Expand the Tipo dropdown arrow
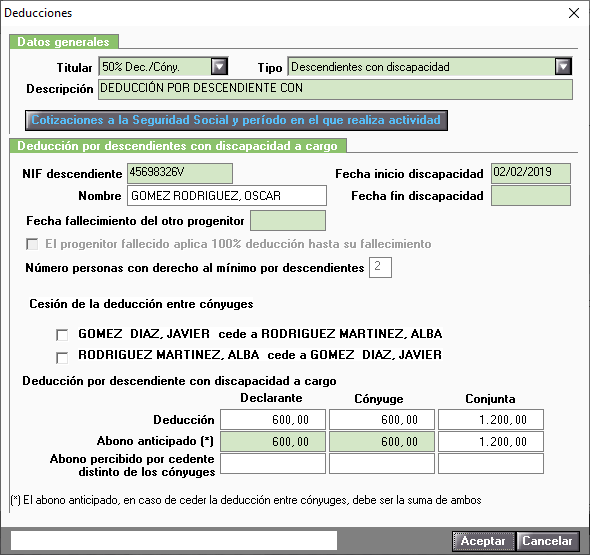Screen dimensions: 590x555 coord(563,67)
